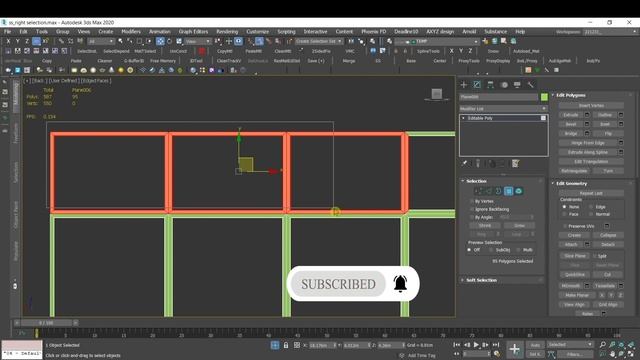Open the Display command panel tab
This screenshot has width=640, height=360.
[517, 84]
